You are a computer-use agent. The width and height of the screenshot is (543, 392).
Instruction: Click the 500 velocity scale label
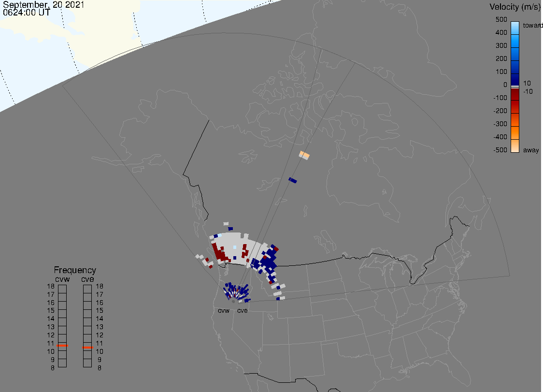tap(501, 19)
